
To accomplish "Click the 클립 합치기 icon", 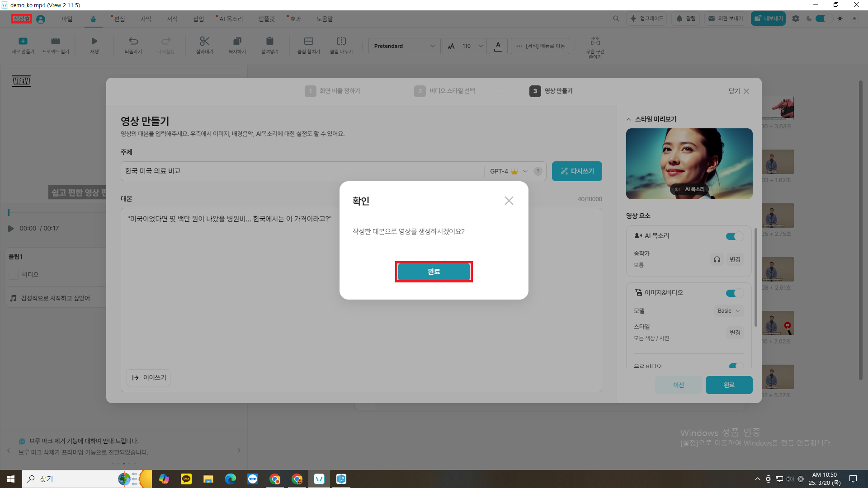I will click(308, 41).
